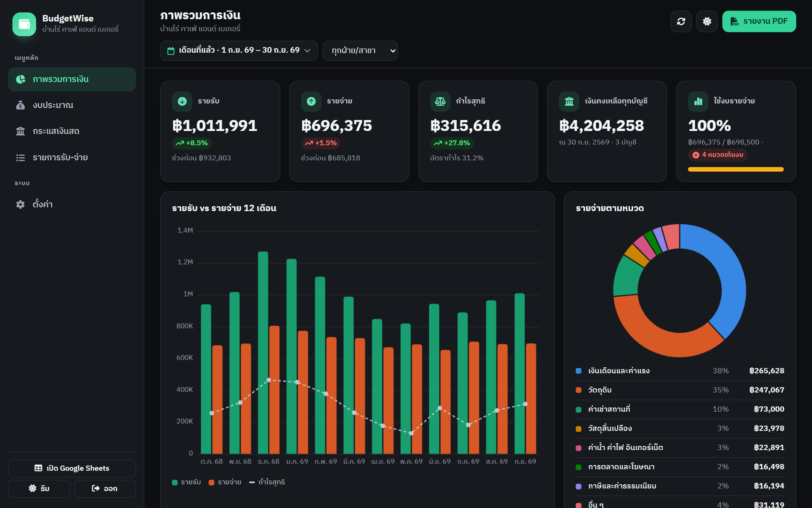The width and height of the screenshot is (812, 508).
Task: Click the money bag icon beside งบประมาณ
Action: click(x=21, y=105)
